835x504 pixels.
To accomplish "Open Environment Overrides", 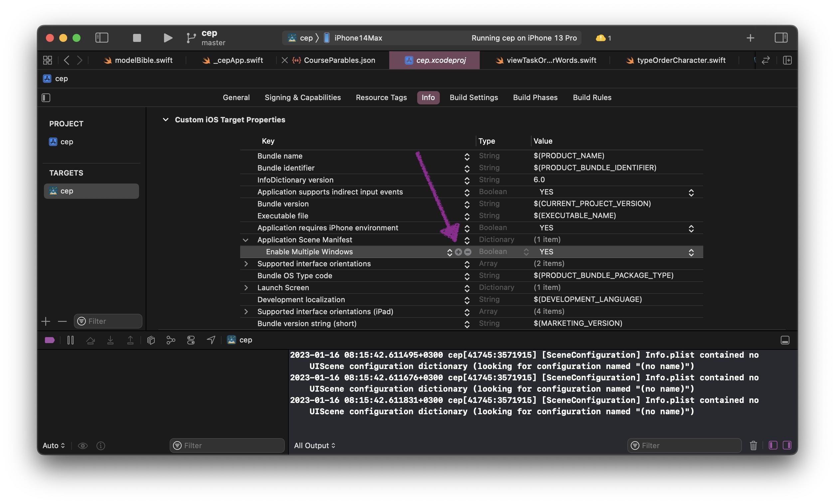I will tap(191, 340).
